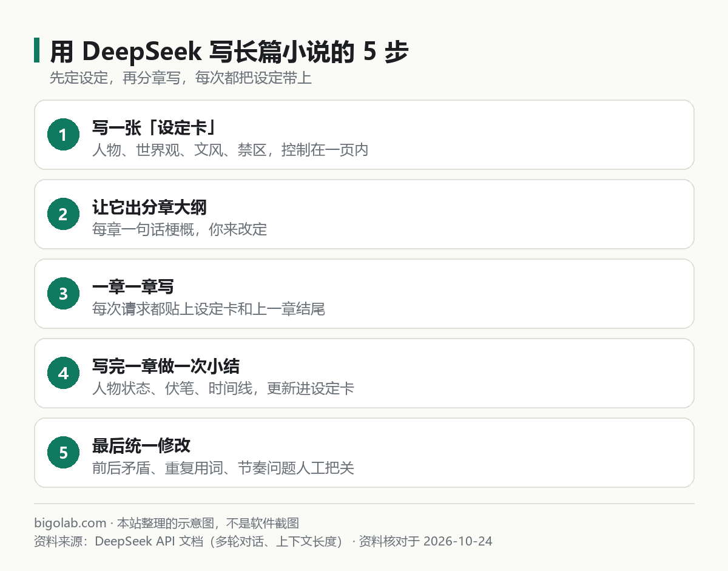Screen dimensions: 728x571
Task: Click the heading "一章一章写"
Action: (133, 287)
